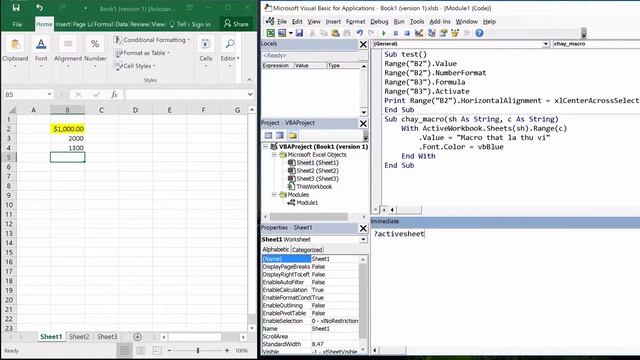640x360 pixels.
Task: Click the zoom out minus button
Action: point(169,350)
